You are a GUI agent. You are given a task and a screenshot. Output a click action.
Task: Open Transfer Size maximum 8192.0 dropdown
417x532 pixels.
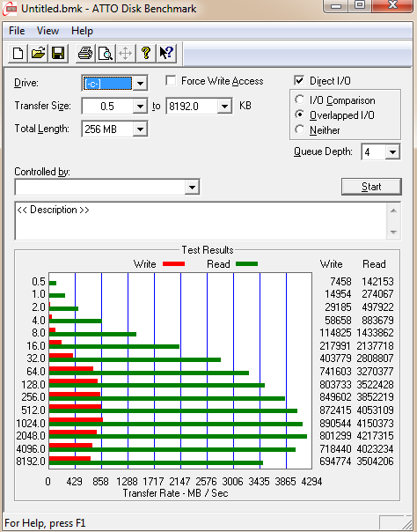pos(224,107)
